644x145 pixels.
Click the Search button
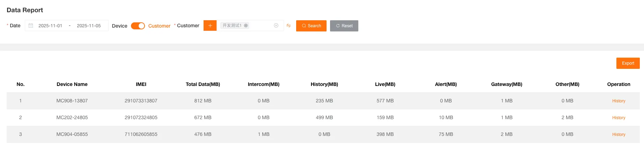311,26
